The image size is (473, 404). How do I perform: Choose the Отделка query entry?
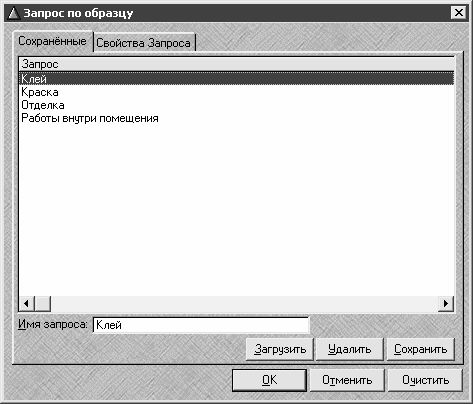43,105
